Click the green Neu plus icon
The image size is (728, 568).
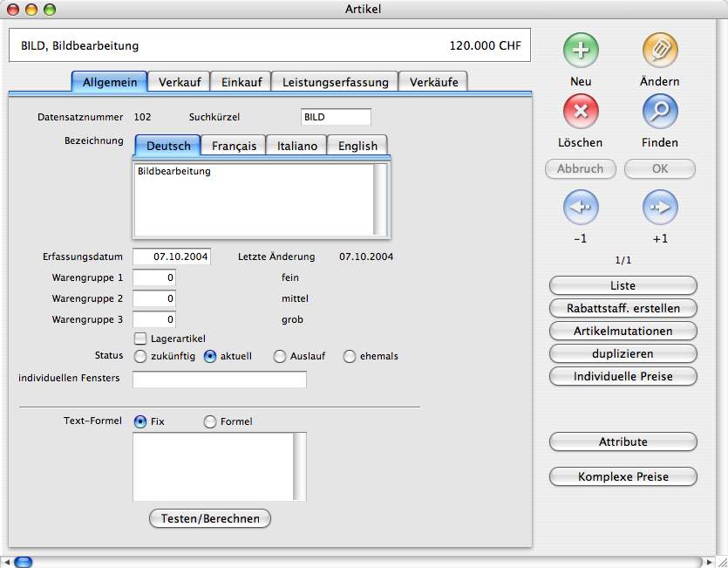click(x=581, y=50)
